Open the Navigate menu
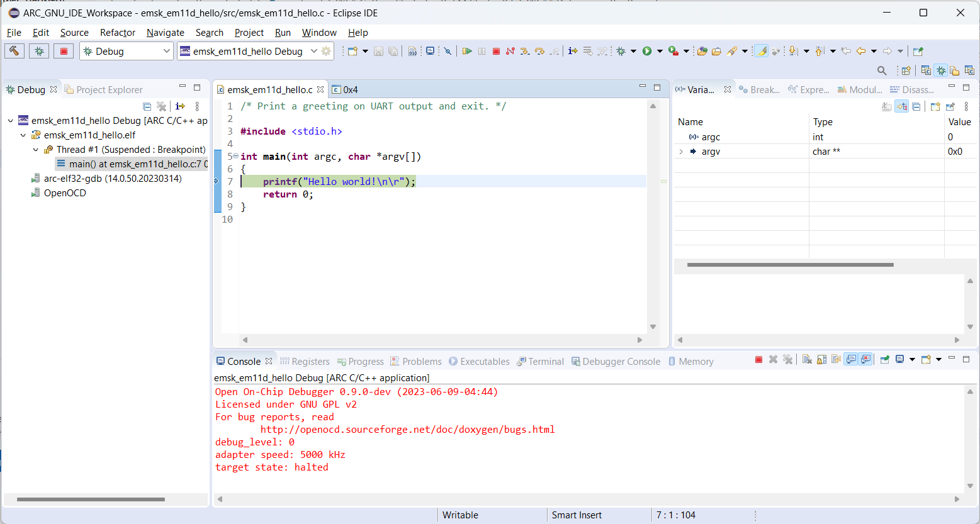 coord(166,33)
